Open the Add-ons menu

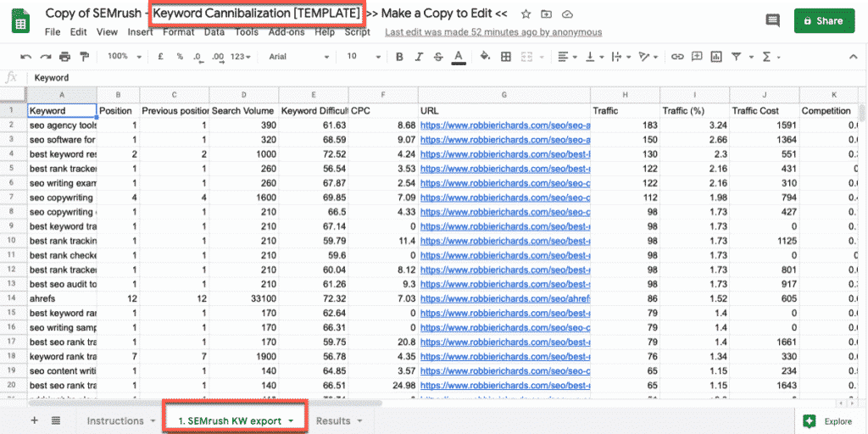pos(287,32)
